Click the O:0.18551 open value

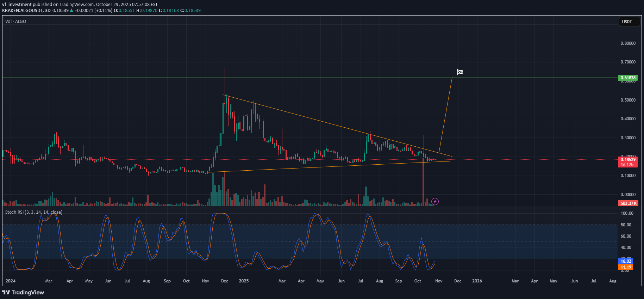124,11
